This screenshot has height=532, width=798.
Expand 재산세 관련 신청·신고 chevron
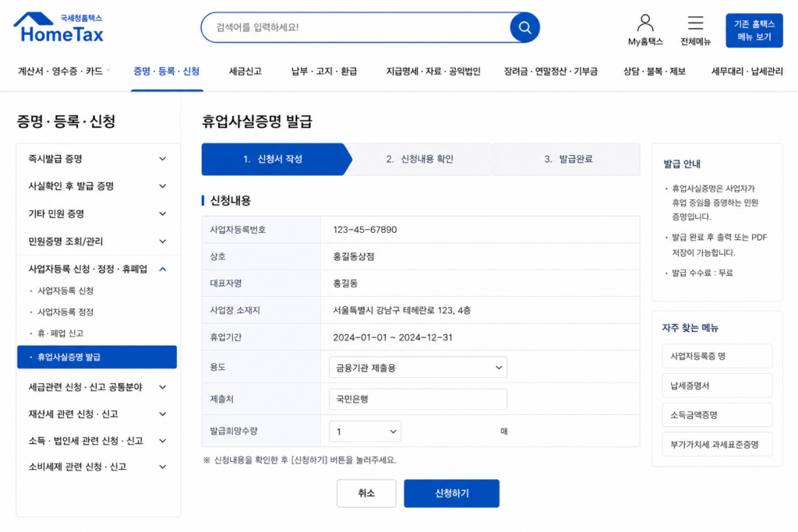click(162, 414)
